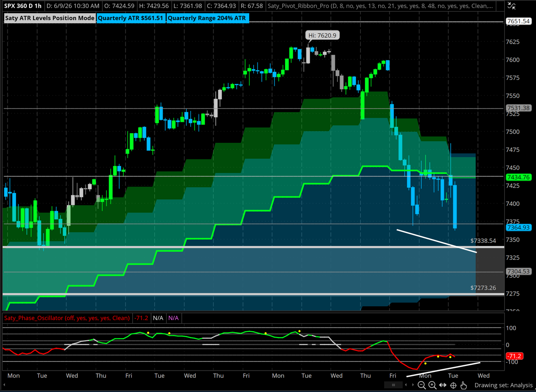Click the 7651.54 price axis label

tap(519, 21)
